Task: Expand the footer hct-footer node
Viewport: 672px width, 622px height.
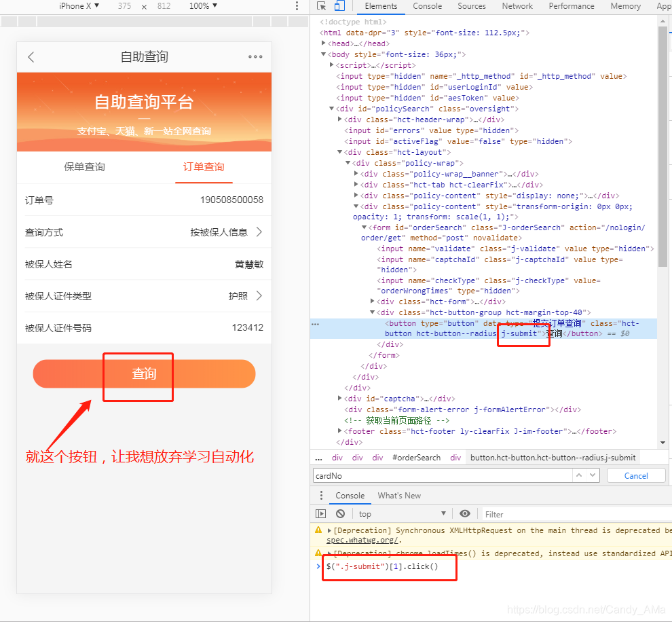Action: tap(340, 431)
